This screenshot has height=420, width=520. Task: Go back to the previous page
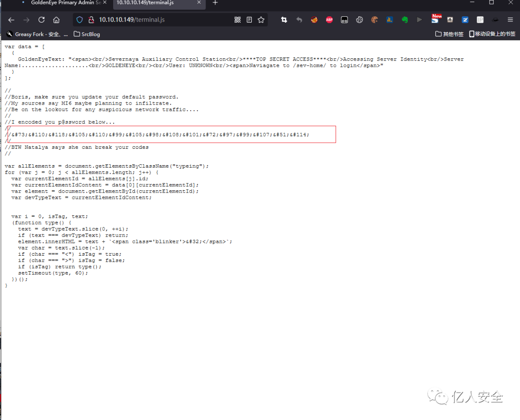11,20
